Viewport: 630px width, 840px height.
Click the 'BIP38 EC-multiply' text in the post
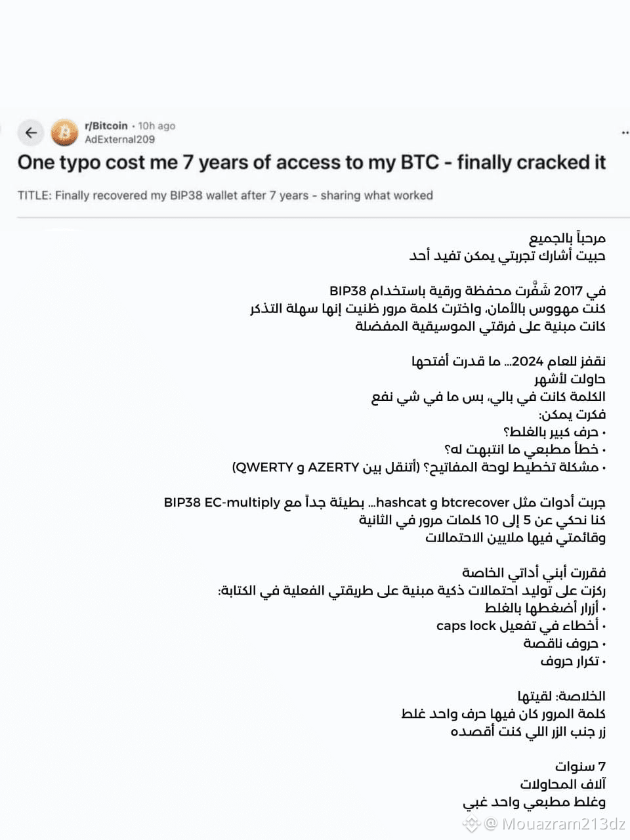[x=220, y=502]
